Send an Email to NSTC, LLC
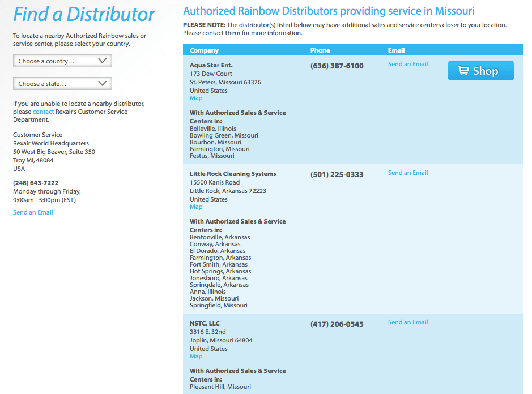Image resolution: width=532 pixels, height=394 pixels. pos(408,323)
